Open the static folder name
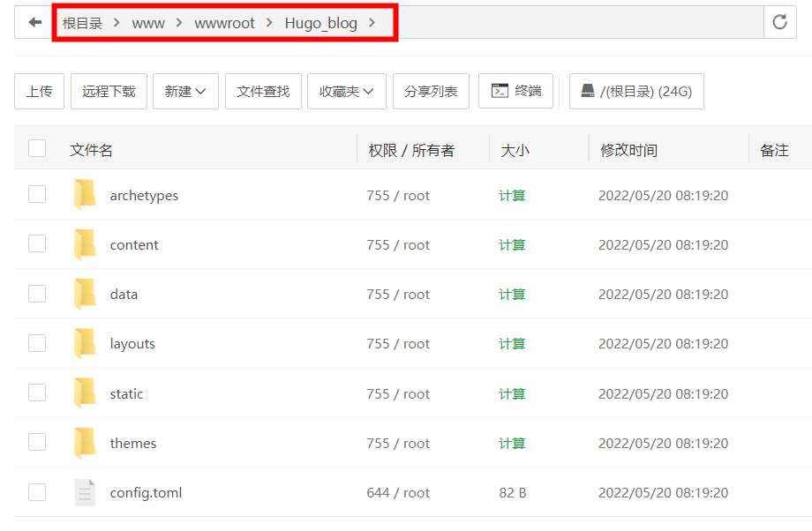Viewport: 812px width, 531px height. [x=126, y=394]
